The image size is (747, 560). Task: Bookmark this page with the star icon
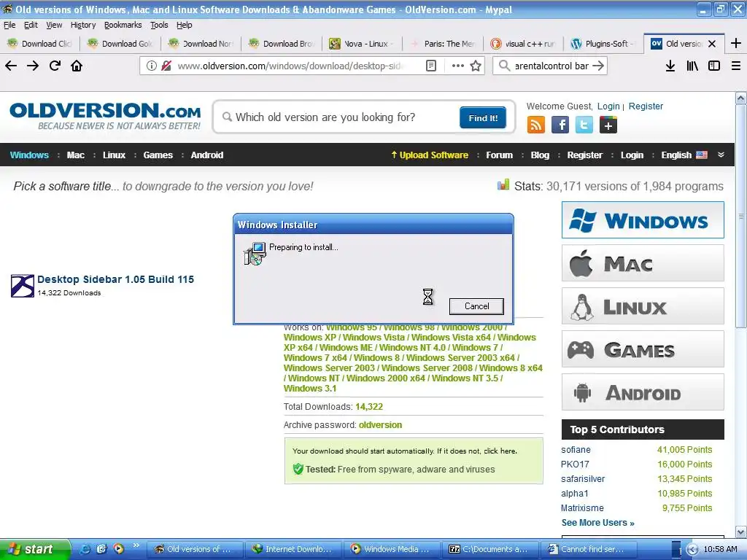coord(476,66)
